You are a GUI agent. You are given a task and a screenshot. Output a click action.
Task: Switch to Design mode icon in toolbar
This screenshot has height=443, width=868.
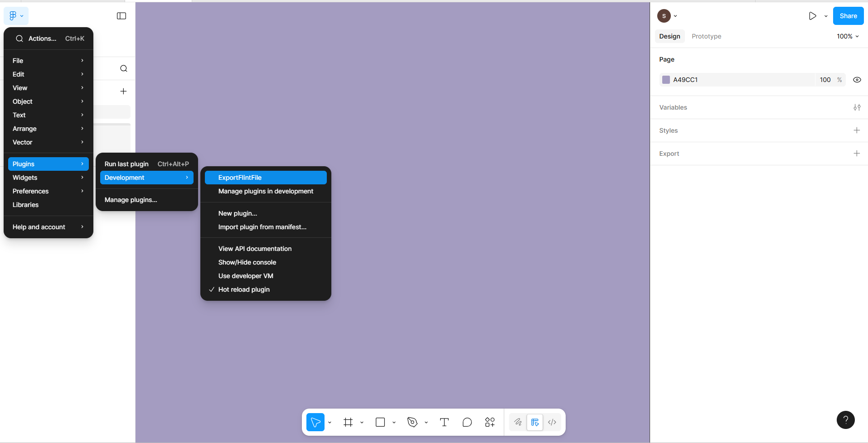[x=535, y=422]
